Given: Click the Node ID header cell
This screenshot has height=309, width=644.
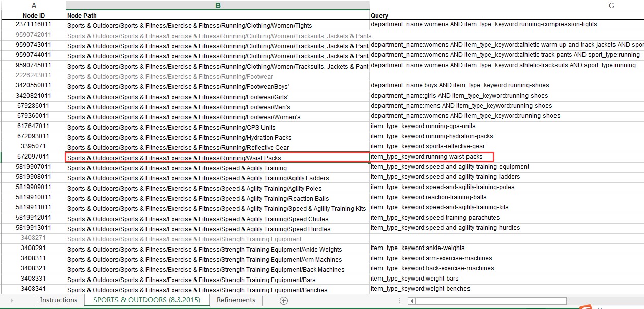Looking at the screenshot, I should (34, 16).
